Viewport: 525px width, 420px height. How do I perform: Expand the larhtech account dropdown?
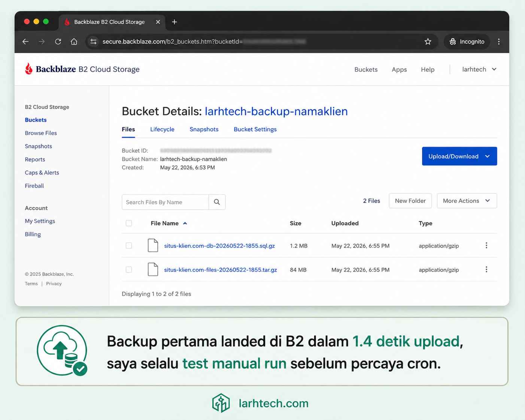coord(479,69)
